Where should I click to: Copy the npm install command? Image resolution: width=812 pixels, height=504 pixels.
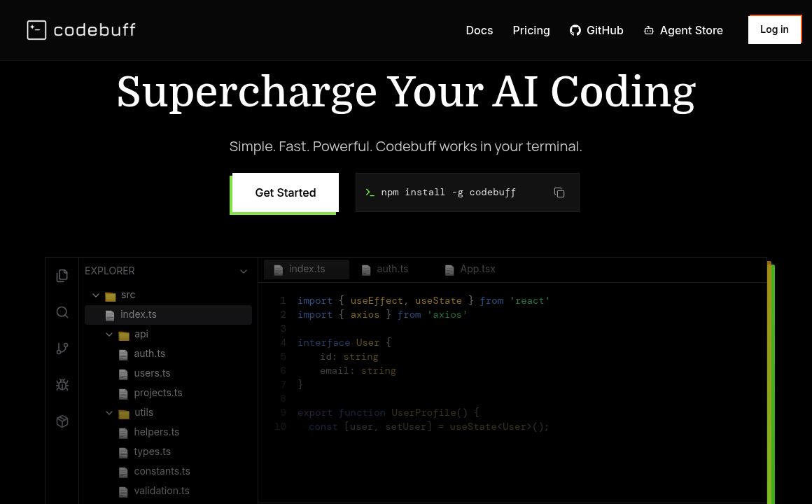559,192
